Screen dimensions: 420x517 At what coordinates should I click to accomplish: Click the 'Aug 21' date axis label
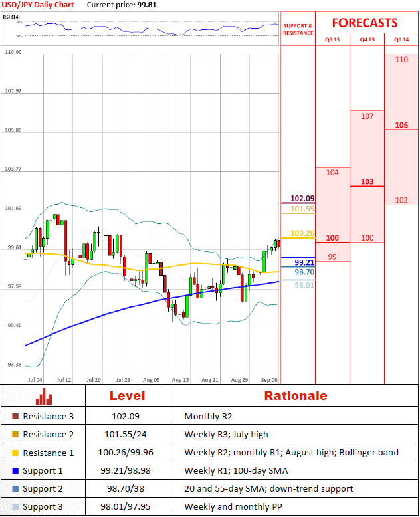[x=210, y=380]
